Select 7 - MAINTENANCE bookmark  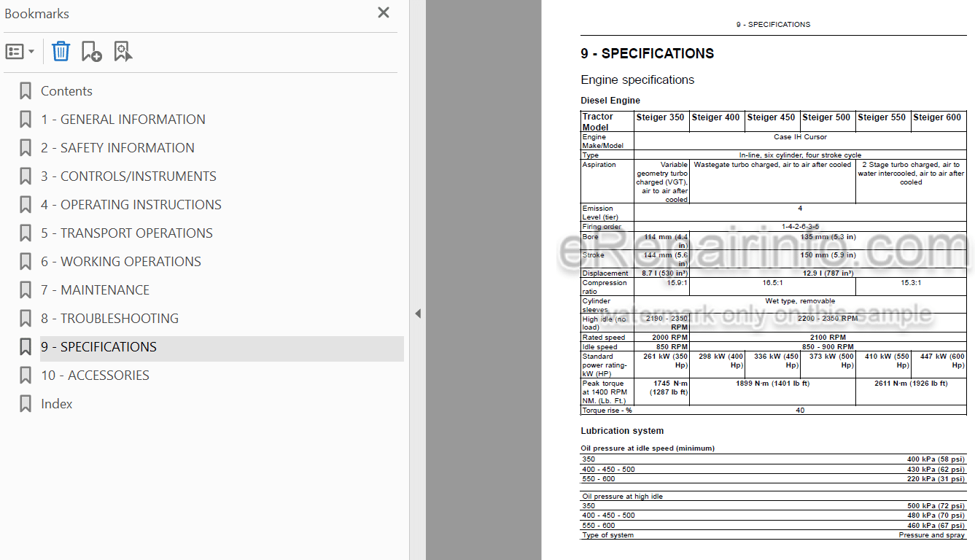click(x=95, y=290)
